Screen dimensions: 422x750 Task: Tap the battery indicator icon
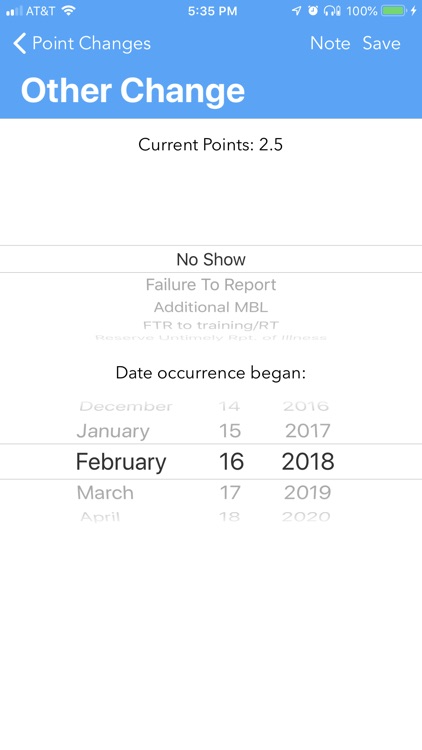(394, 11)
